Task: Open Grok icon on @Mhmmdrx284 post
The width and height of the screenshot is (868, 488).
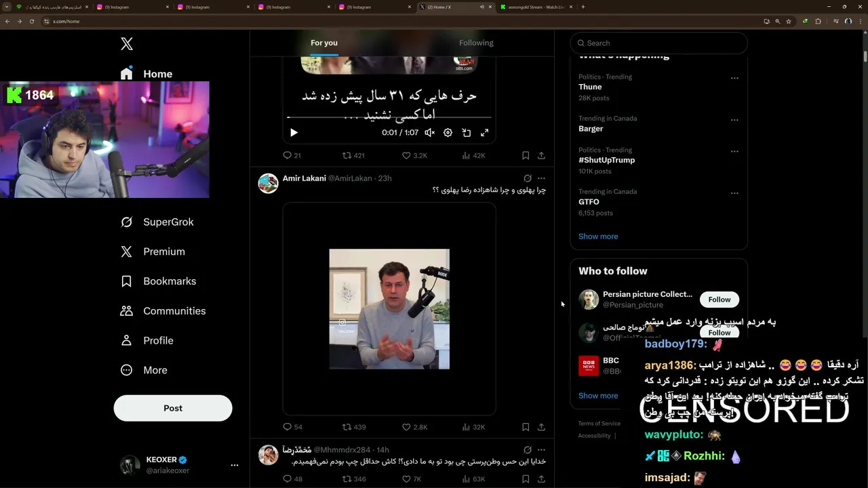Action: pos(528,449)
